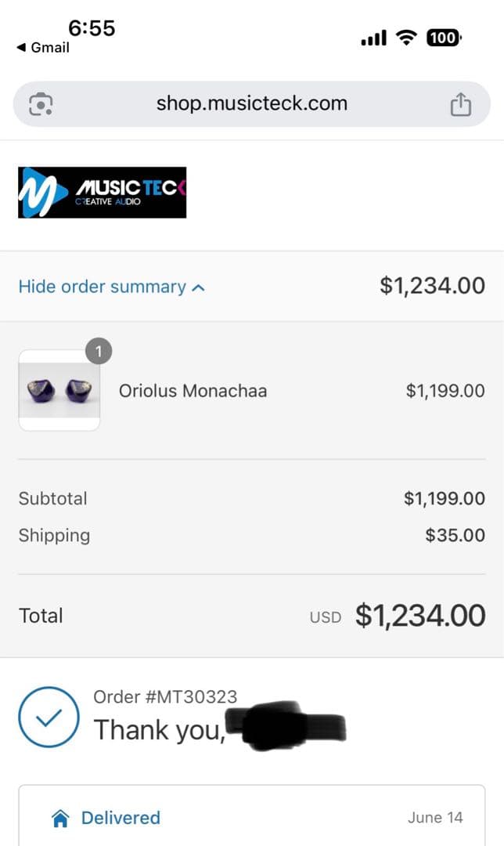Tap the June 14 delivery date
The width and height of the screenshot is (504, 846).
434,818
